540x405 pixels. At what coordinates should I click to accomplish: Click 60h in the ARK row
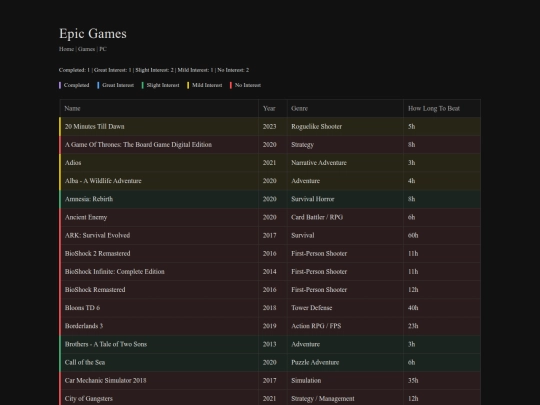tap(413, 235)
